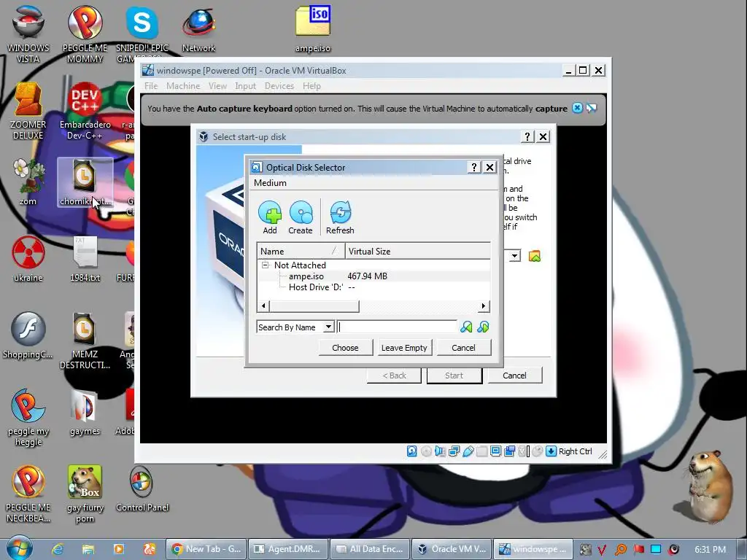
Task: Click the virtualization features V status icon
Action: 523,451
